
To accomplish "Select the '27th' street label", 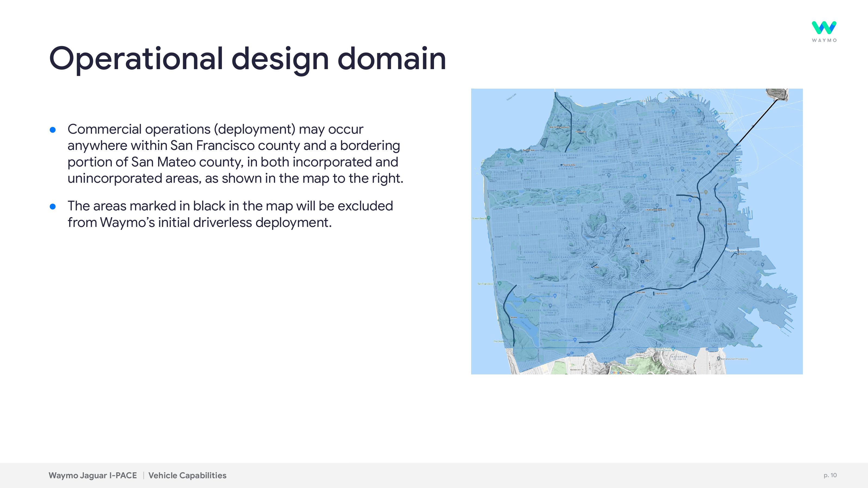I will point(636,253).
